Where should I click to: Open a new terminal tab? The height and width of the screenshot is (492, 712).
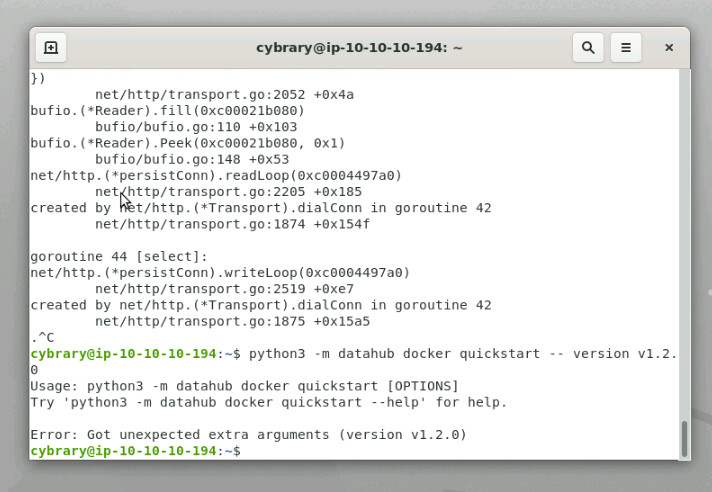point(51,47)
